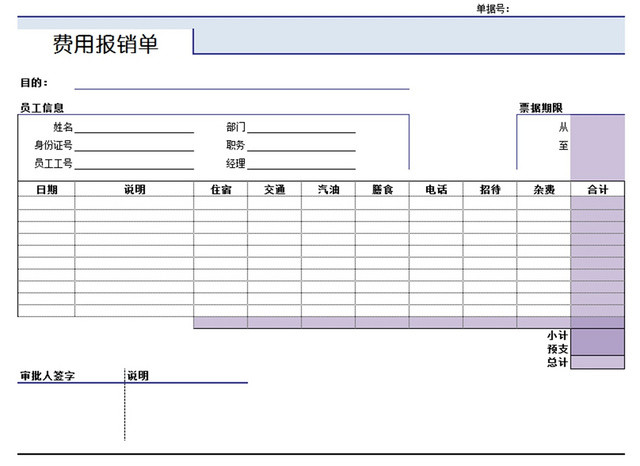
Task: Click the 汽油 column header
Action: [328, 189]
